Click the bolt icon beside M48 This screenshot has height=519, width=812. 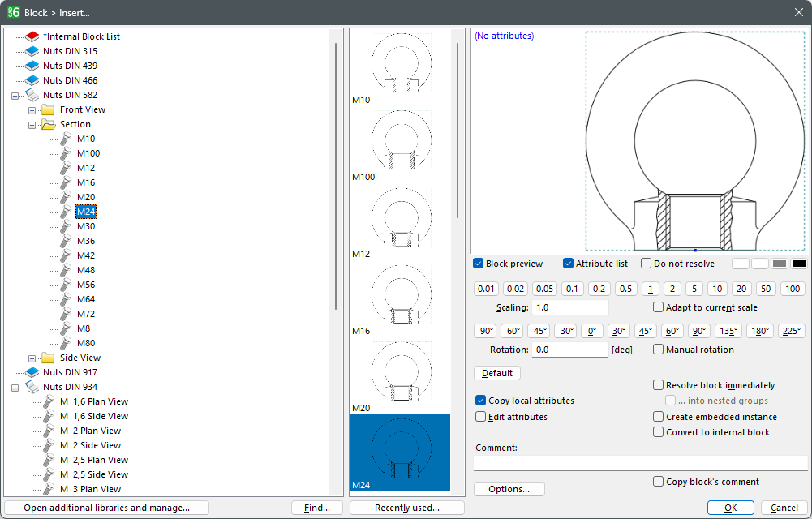[x=66, y=270]
